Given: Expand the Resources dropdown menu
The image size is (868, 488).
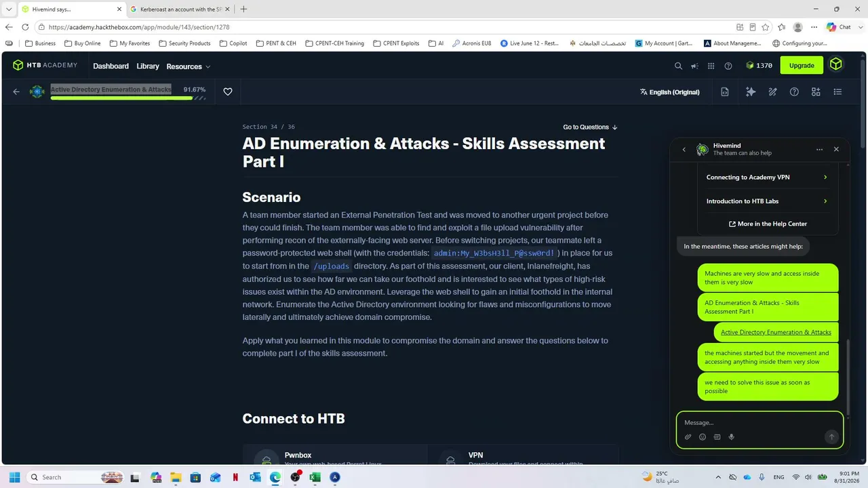Looking at the screenshot, I should [189, 66].
